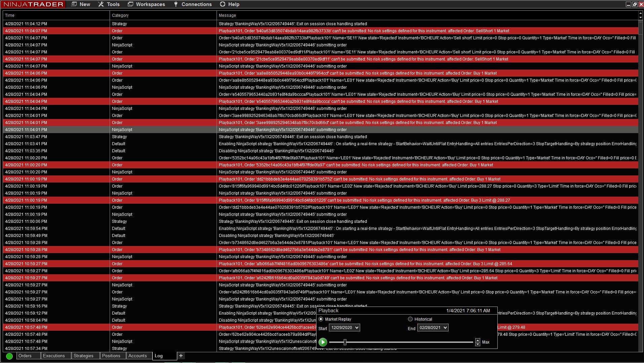Click the log scrollbar up arrow

(x=640, y=13)
